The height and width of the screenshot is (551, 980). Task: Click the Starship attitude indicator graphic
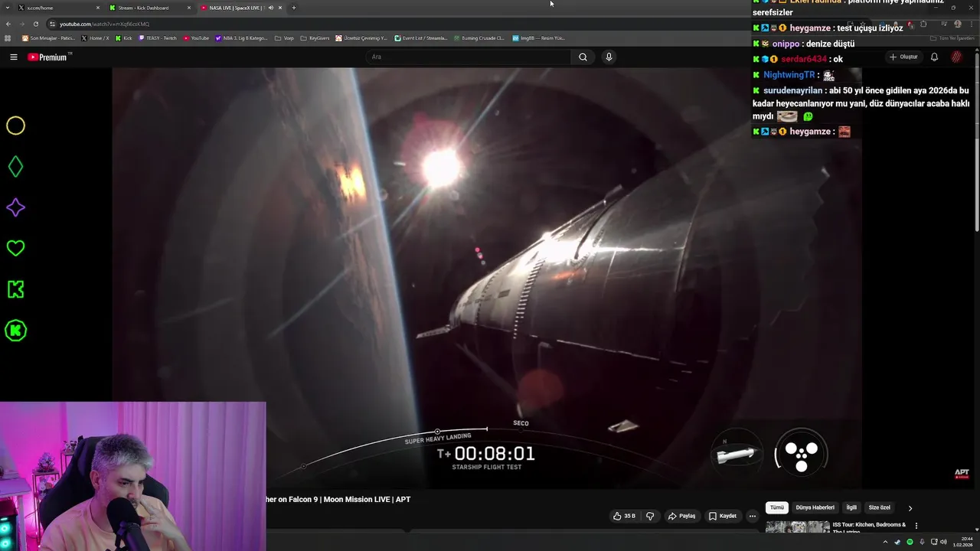[x=736, y=454]
